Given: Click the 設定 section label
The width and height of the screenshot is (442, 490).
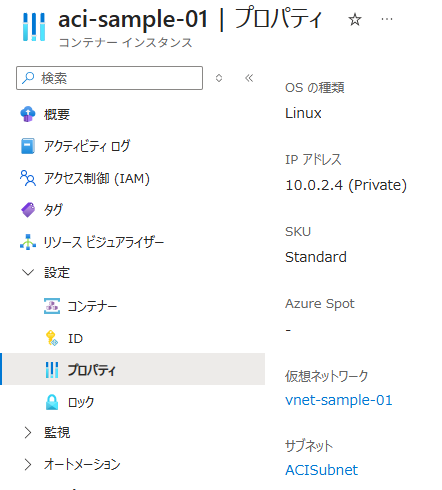Looking at the screenshot, I should click(57, 272).
